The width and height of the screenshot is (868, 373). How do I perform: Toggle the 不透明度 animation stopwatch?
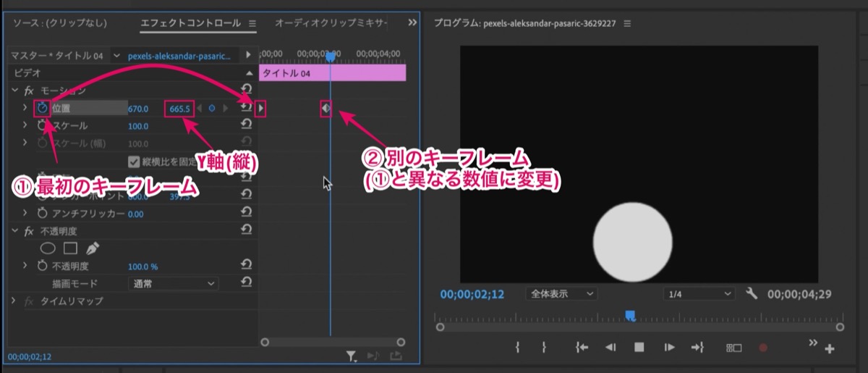pos(42,266)
